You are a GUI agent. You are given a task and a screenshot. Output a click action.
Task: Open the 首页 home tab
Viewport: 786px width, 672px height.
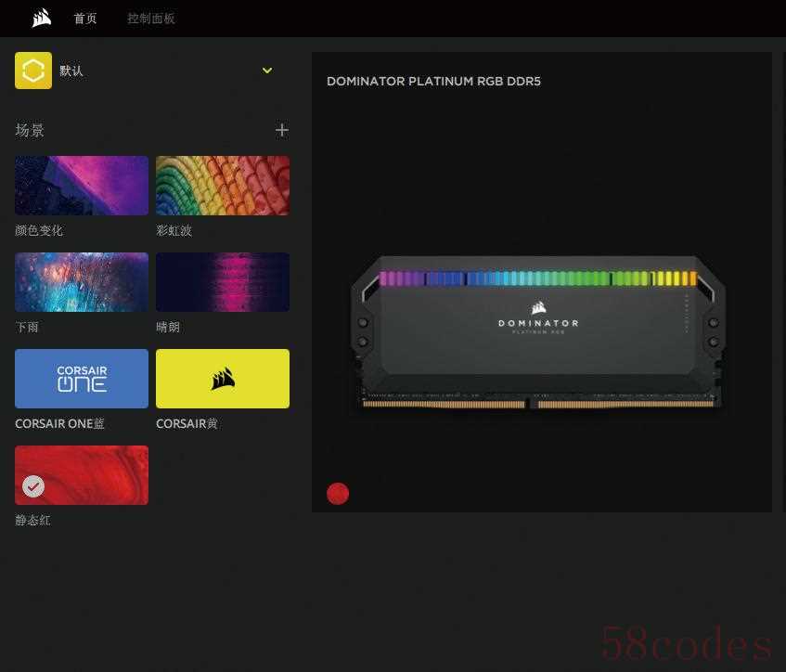pos(85,19)
